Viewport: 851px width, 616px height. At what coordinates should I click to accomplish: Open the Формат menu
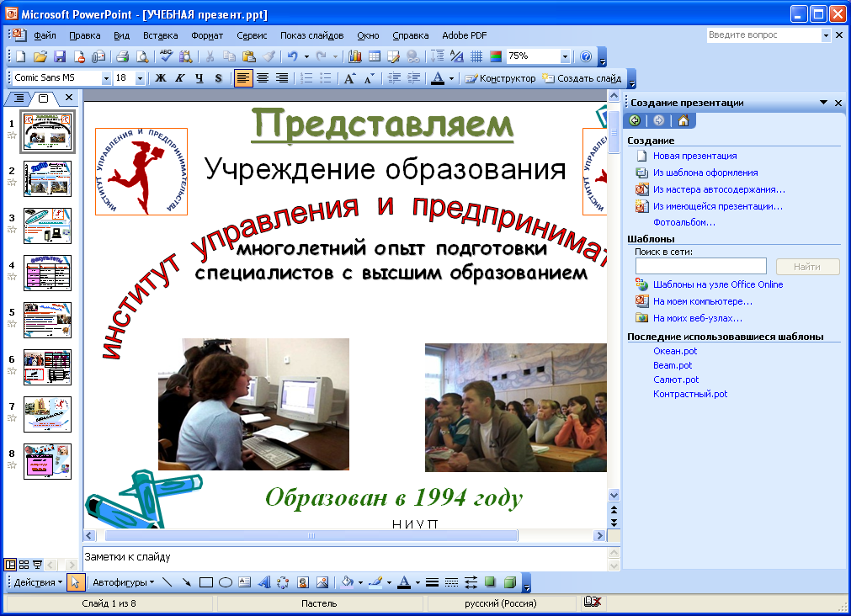207,35
